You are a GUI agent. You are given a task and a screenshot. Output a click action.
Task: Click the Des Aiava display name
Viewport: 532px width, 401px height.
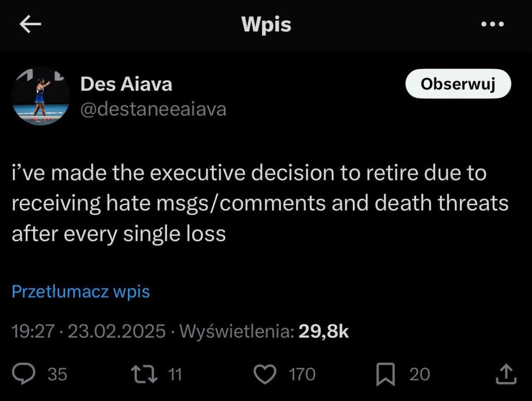pyautogui.click(x=126, y=84)
